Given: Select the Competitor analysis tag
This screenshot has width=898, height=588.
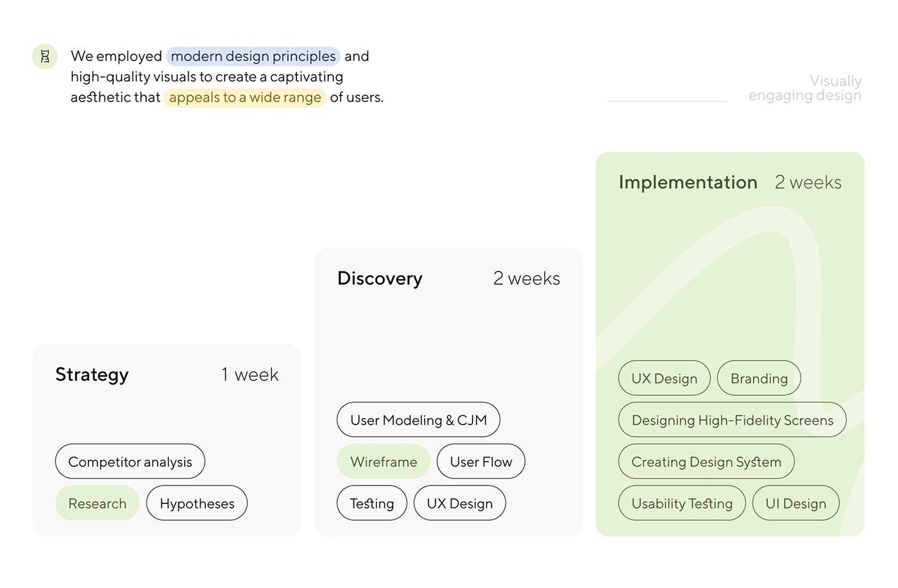Looking at the screenshot, I should click(x=130, y=462).
